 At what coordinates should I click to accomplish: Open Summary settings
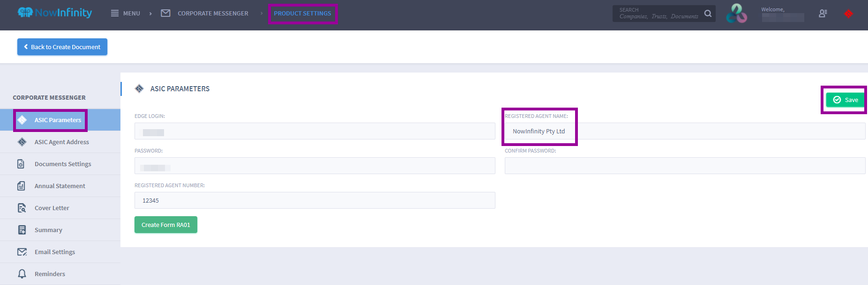tap(60, 230)
